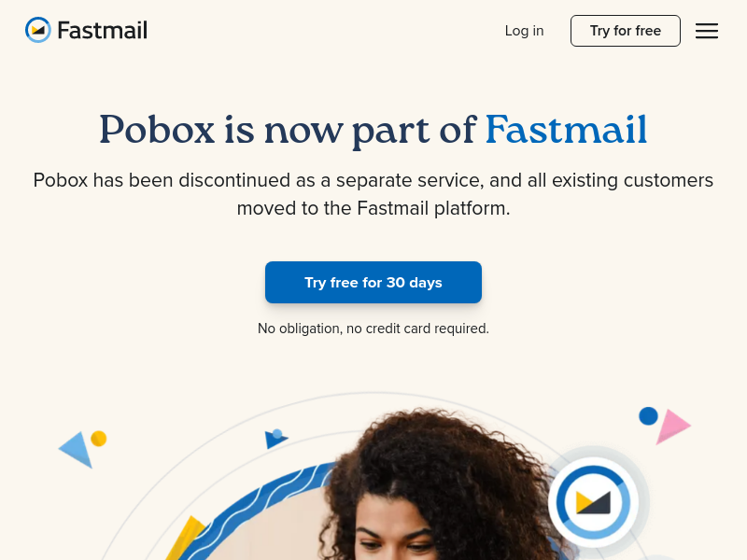
Task: Click the yellow slanted bar at the hero's bottom left
Action: click(x=187, y=539)
